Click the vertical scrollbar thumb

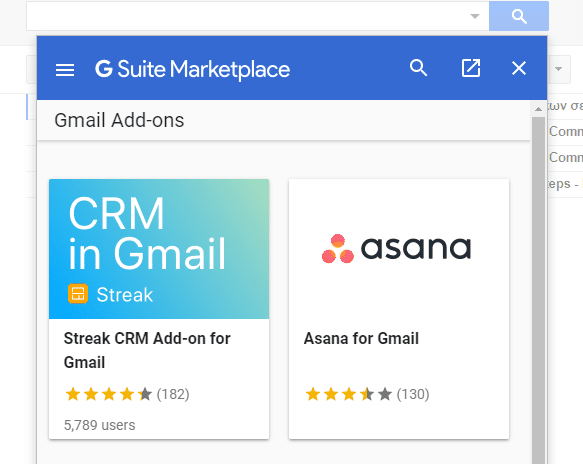click(538, 290)
